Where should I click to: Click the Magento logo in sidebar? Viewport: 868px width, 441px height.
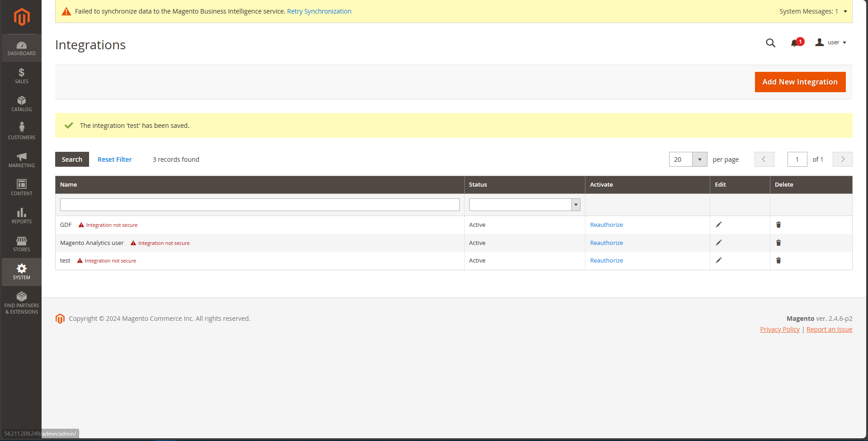[22, 17]
